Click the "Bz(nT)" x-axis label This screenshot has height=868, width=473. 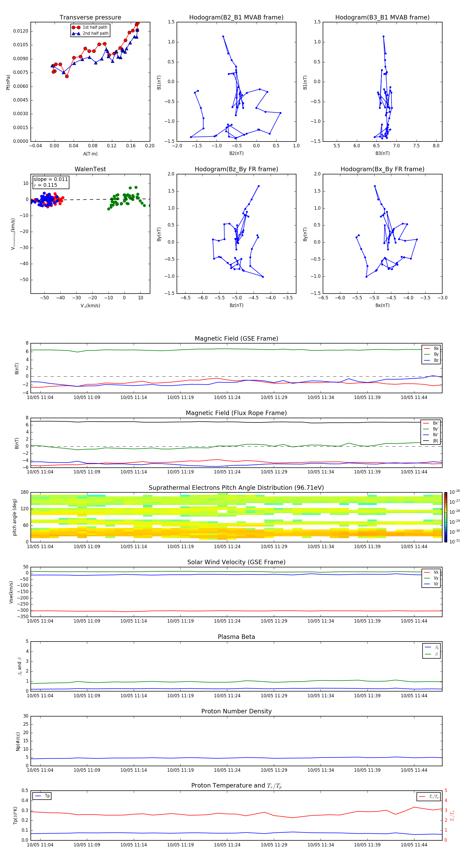click(236, 305)
